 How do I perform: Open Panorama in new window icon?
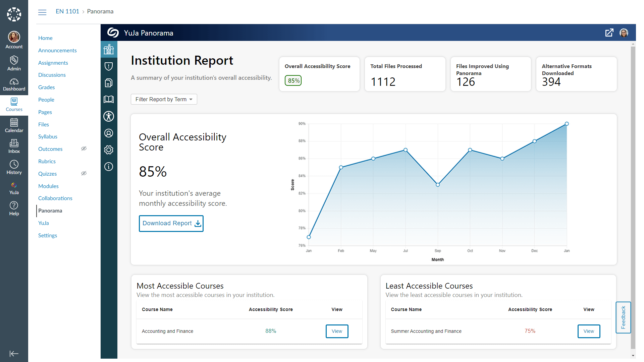coord(609,33)
